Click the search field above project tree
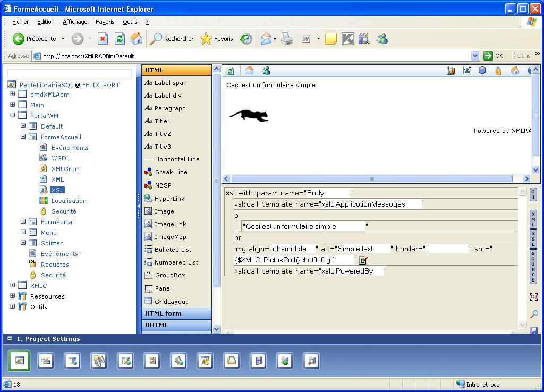Viewport: 544px width, 392px height. 70,73
